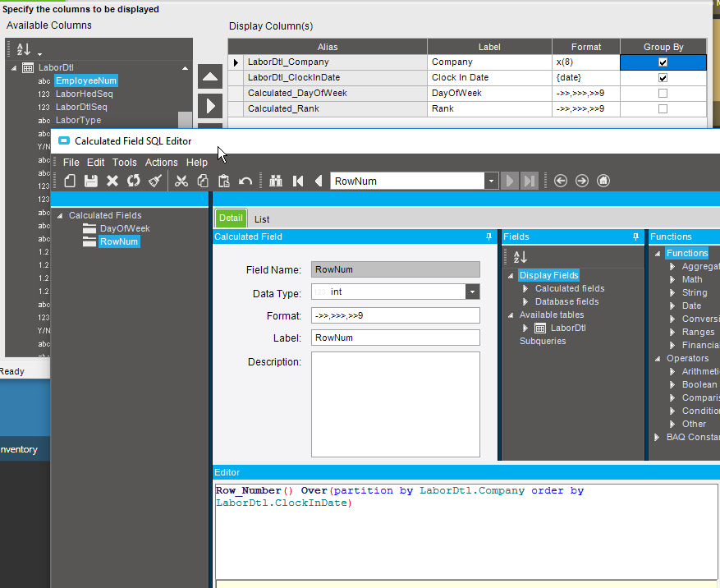The height and width of the screenshot is (588, 720).
Task: Select DayOfWeek in Calculated Fields tree
Action: tap(125, 228)
